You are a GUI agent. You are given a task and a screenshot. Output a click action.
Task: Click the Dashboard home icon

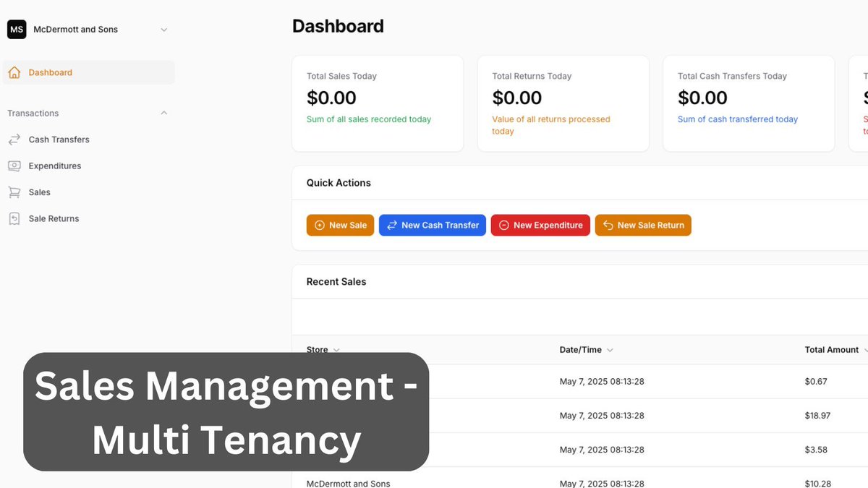[14, 72]
